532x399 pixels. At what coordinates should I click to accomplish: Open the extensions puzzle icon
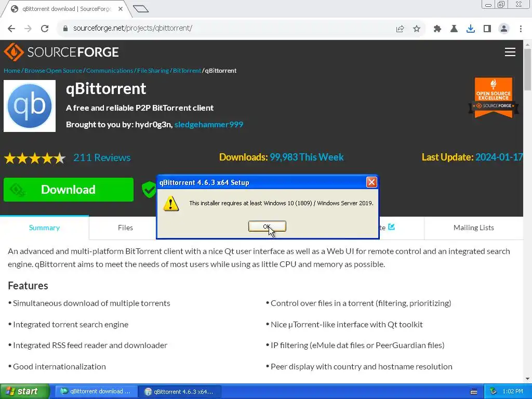(x=437, y=29)
